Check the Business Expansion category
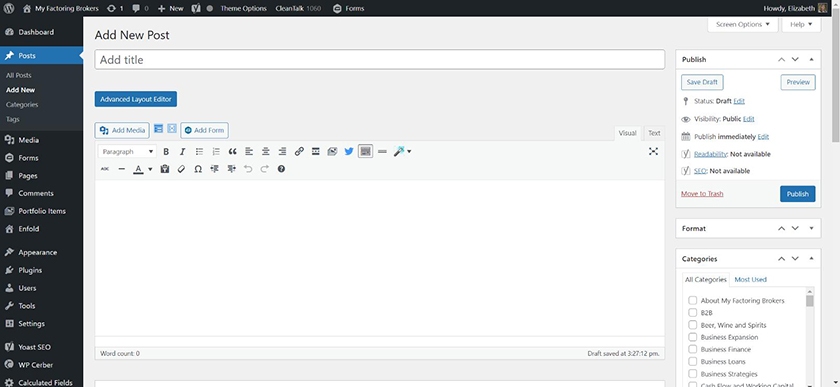The image size is (840, 387). (693, 337)
